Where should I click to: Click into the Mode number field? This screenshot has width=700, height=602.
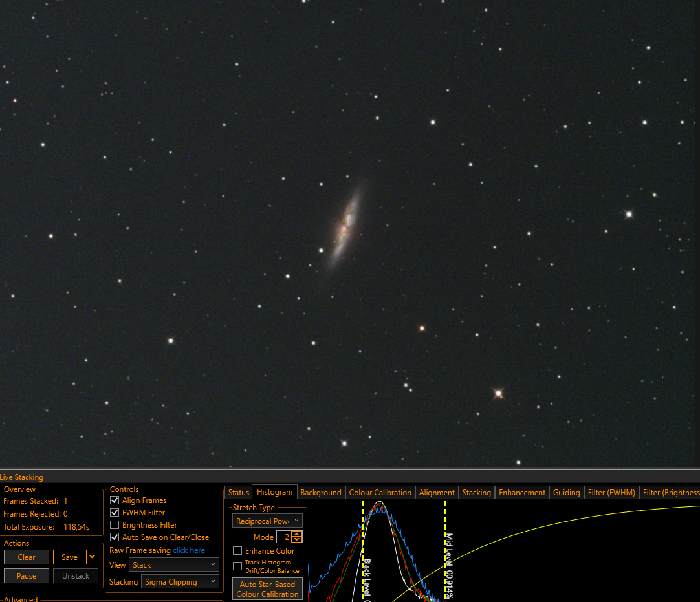285,537
